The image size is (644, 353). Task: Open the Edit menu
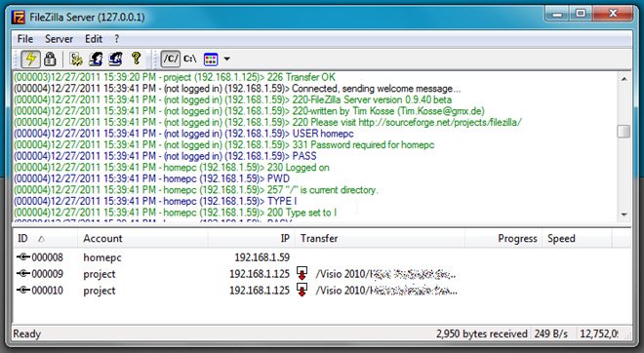point(94,39)
